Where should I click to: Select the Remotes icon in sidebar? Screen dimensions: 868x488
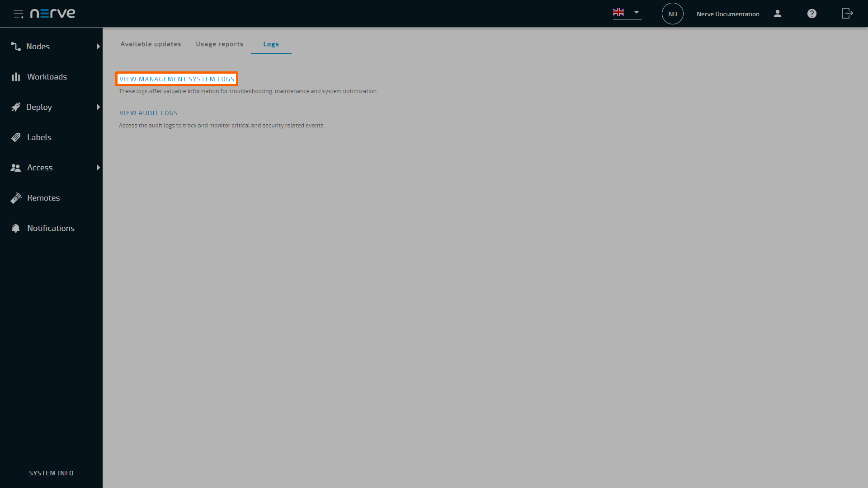tap(16, 198)
